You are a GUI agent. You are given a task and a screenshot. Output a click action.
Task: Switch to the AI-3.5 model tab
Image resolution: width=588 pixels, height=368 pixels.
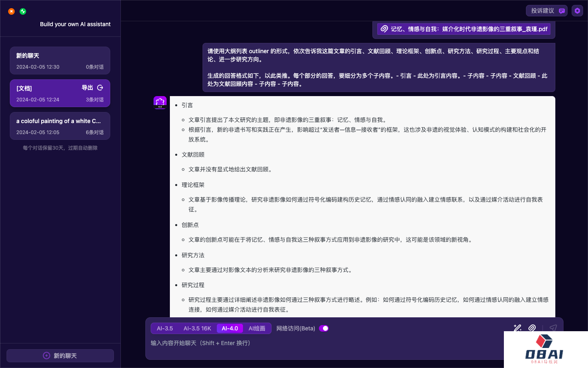(165, 328)
